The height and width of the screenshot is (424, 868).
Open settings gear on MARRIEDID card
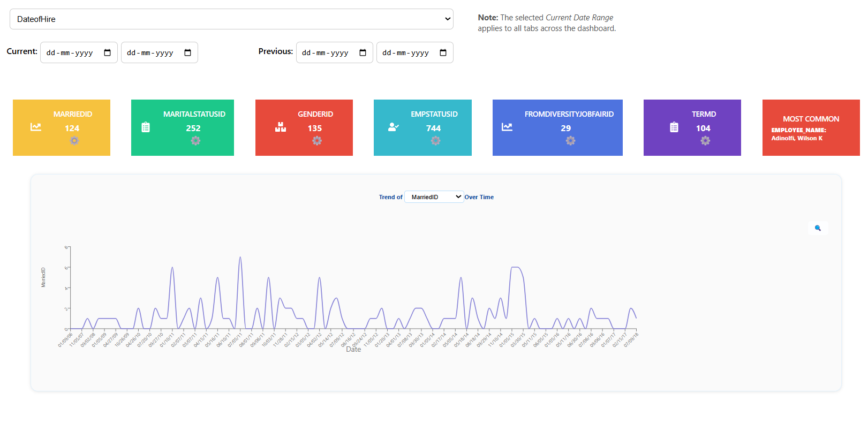tap(74, 141)
